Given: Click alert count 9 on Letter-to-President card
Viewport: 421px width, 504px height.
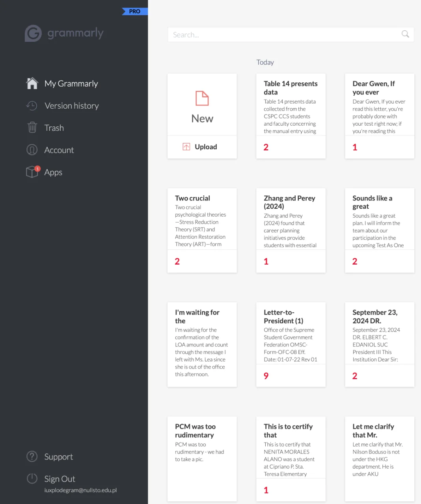Looking at the screenshot, I should 266,376.
